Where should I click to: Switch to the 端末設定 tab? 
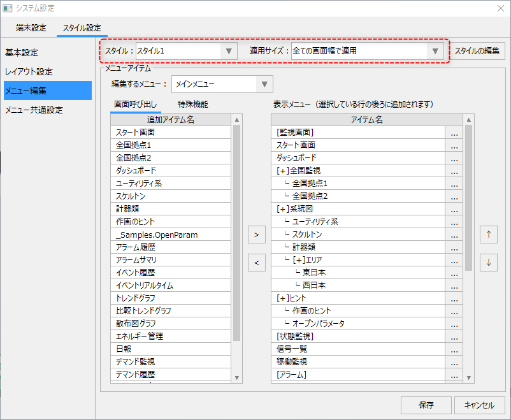tap(31, 27)
